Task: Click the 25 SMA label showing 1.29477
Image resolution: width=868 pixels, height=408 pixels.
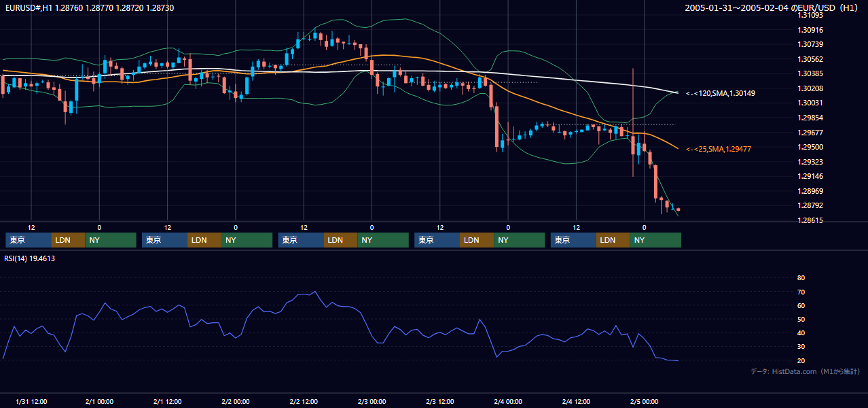Action: tap(719, 149)
